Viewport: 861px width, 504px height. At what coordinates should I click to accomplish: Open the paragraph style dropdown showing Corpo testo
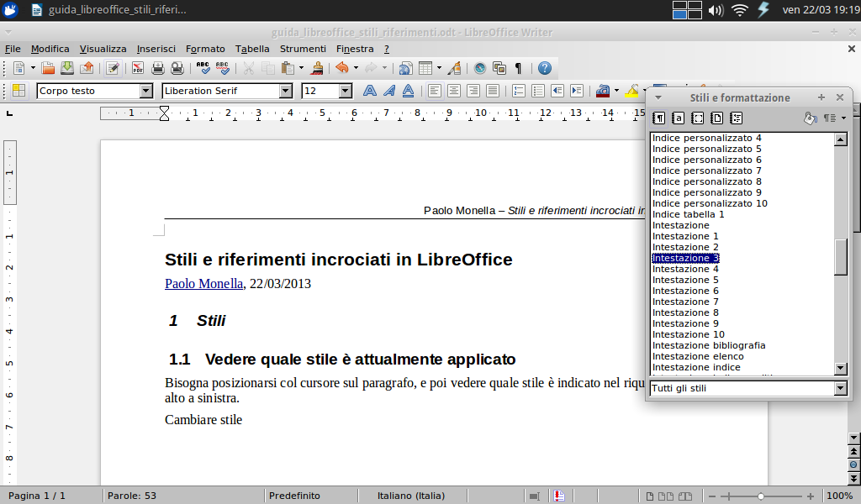point(146,91)
